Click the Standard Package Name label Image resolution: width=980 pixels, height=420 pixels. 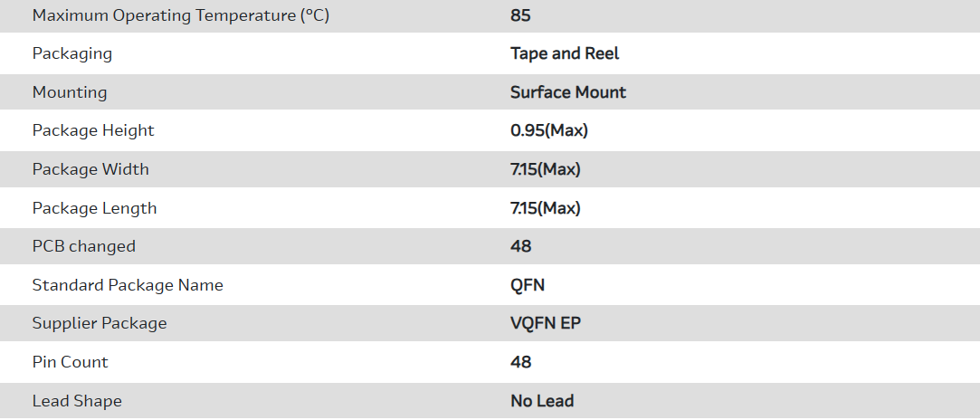(x=128, y=285)
